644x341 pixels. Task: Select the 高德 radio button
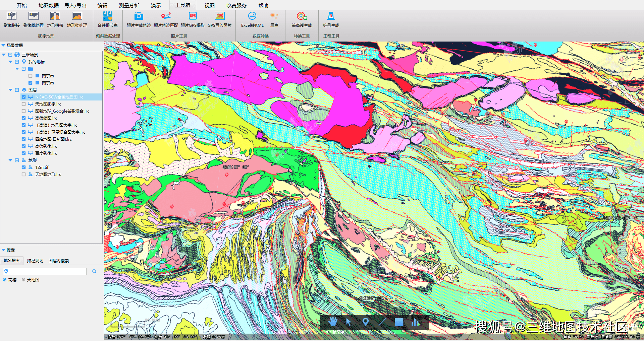(5, 280)
